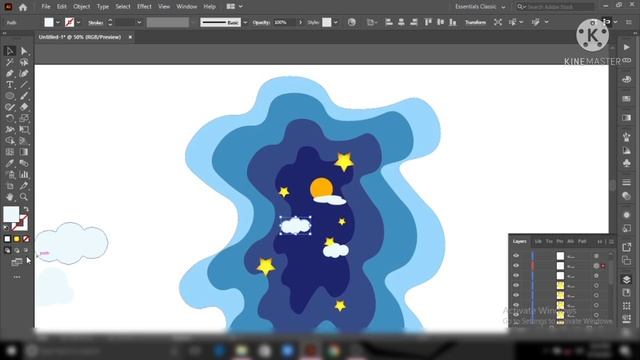This screenshot has width=640, height=360.
Task: Expand the Opacity slider arrow
Action: 301,22
